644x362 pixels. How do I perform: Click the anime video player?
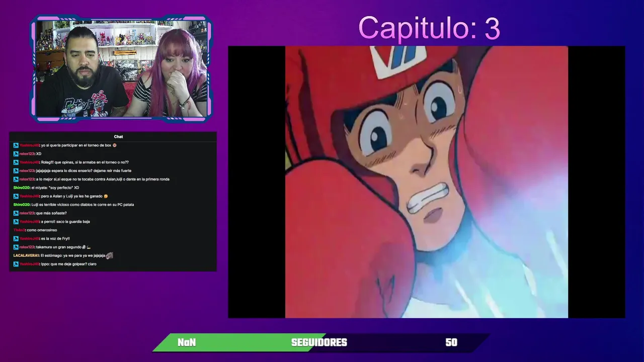[x=427, y=182]
